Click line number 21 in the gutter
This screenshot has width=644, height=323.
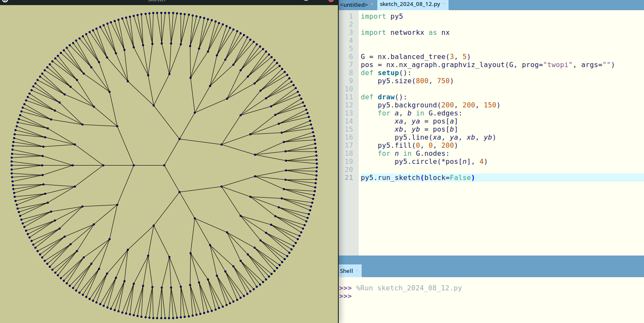tap(348, 178)
